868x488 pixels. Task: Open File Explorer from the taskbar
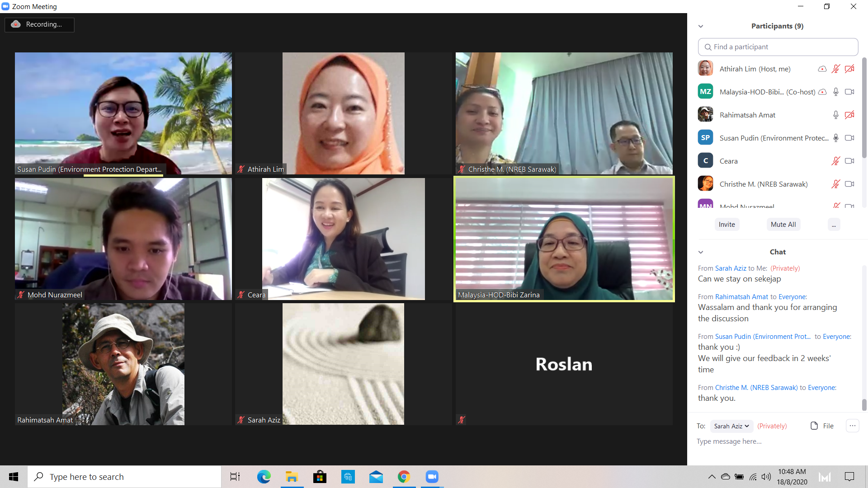[x=292, y=477]
